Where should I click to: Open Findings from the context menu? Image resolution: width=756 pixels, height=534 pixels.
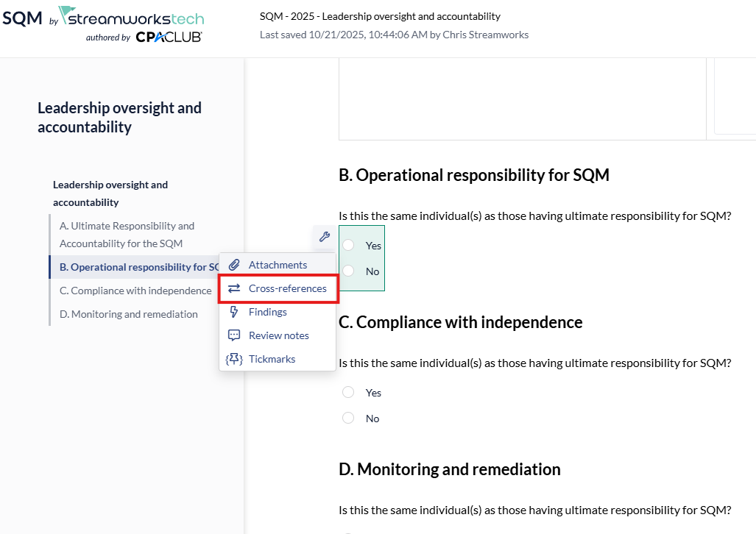[x=268, y=312]
